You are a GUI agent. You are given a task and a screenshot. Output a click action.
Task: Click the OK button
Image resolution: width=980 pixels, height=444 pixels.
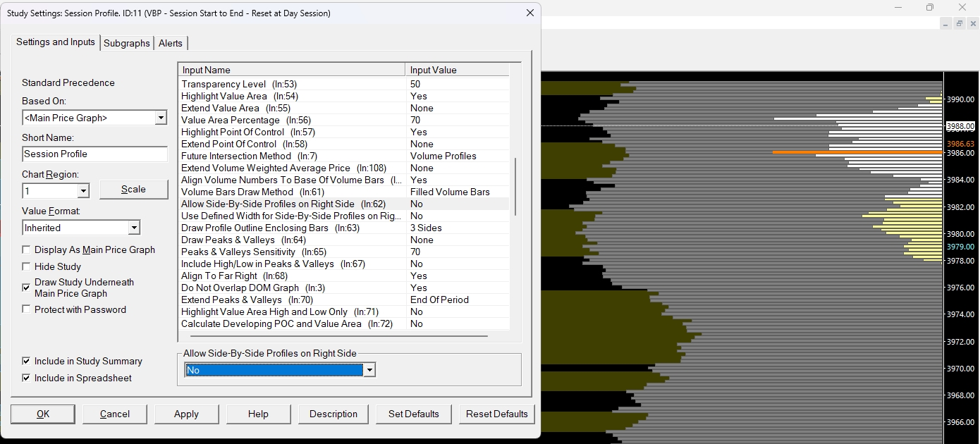43,414
